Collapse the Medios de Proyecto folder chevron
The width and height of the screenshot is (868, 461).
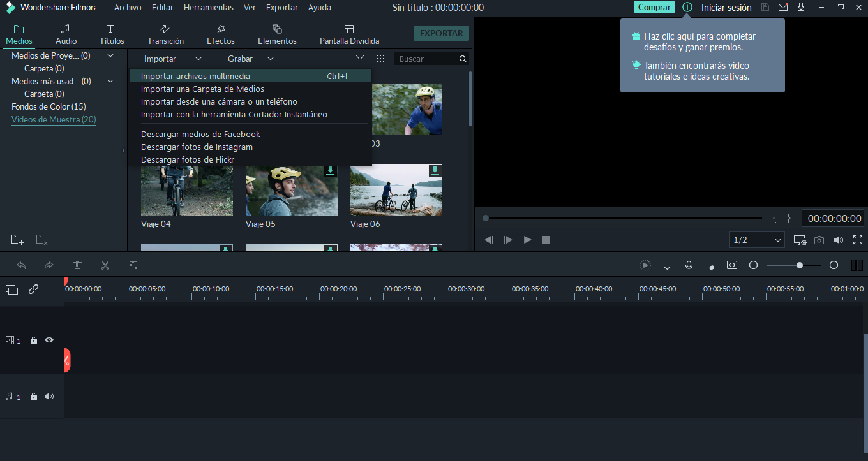point(110,56)
